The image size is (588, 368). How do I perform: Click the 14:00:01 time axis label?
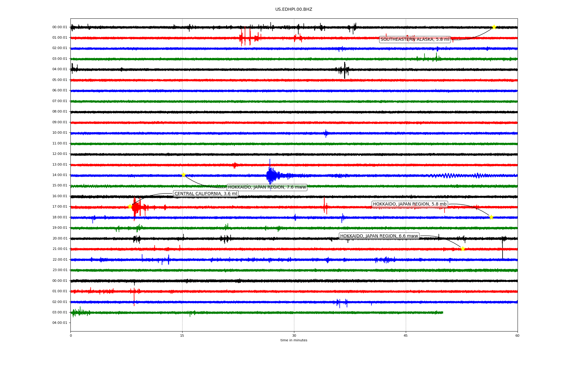pyautogui.click(x=60, y=175)
